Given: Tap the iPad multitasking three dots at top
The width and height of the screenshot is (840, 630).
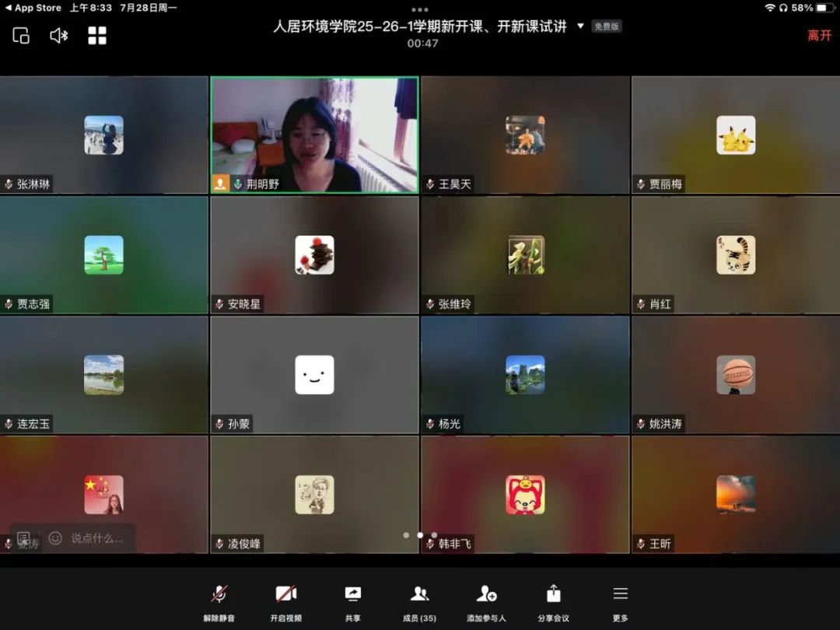Looking at the screenshot, I should [420, 10].
